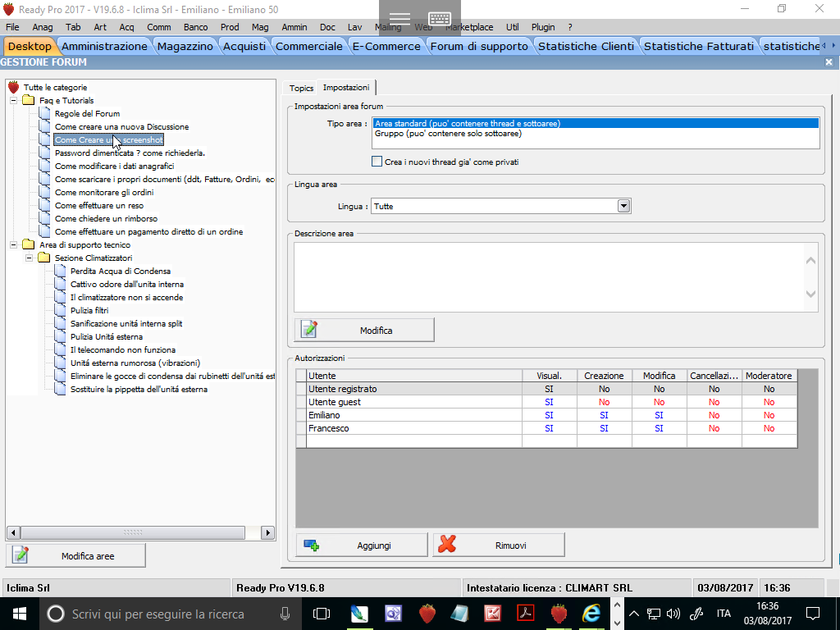The height and width of the screenshot is (630, 840).
Task: Open the Adobe Acrobat taskbar icon
Action: pos(526,614)
